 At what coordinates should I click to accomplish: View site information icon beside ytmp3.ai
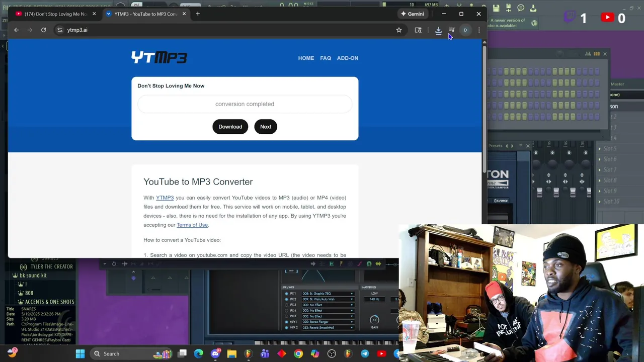tap(60, 30)
